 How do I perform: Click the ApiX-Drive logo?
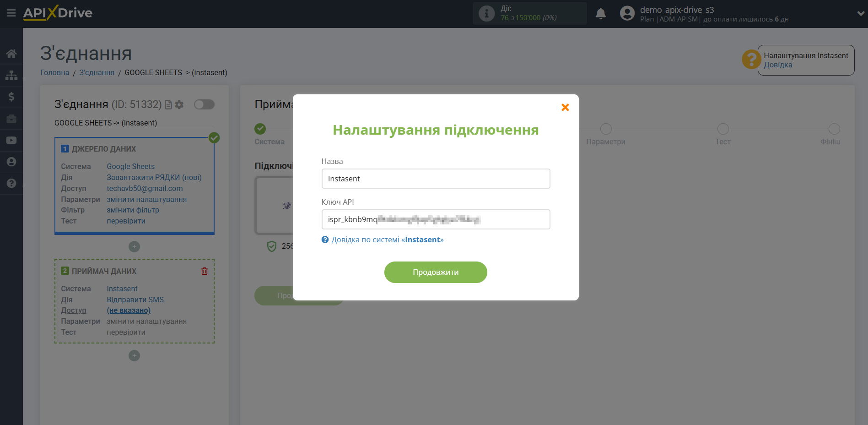[x=58, y=13]
